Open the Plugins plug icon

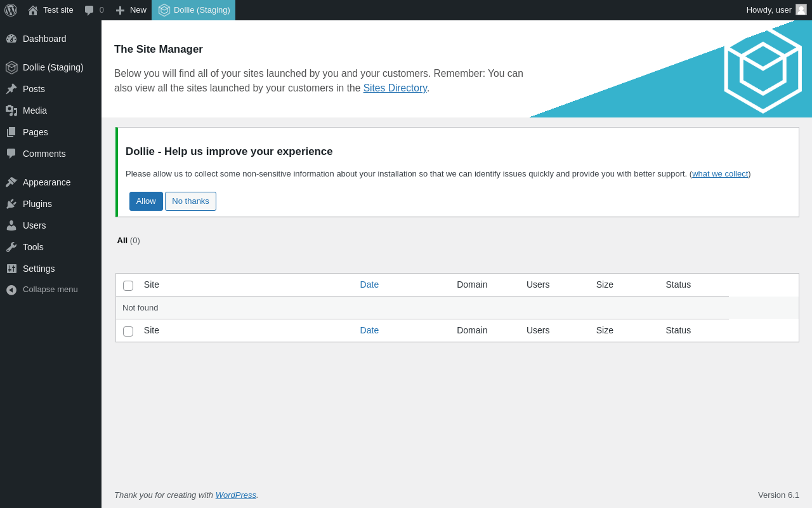(x=11, y=204)
